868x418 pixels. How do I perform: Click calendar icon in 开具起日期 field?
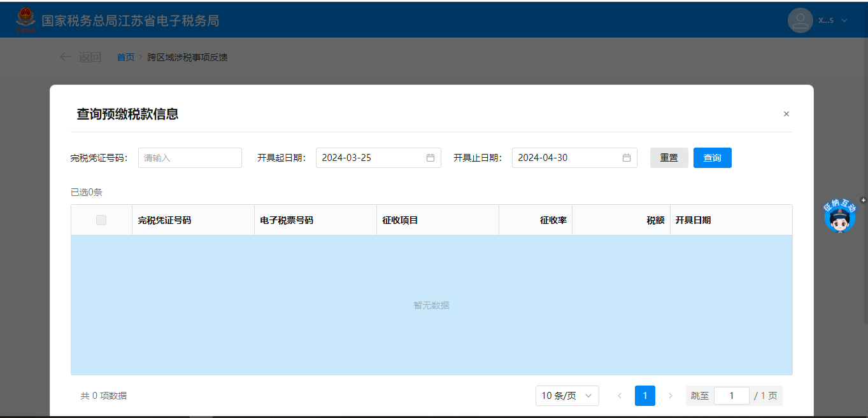[430, 158]
